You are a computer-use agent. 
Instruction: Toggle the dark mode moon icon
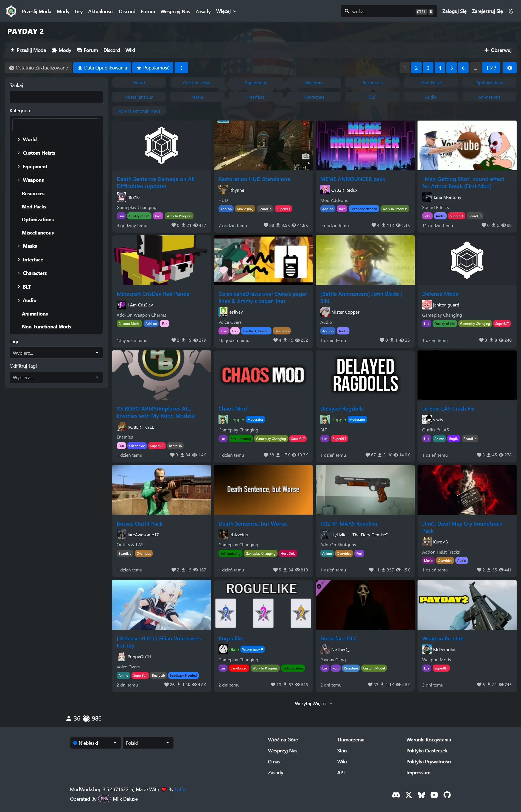click(511, 11)
